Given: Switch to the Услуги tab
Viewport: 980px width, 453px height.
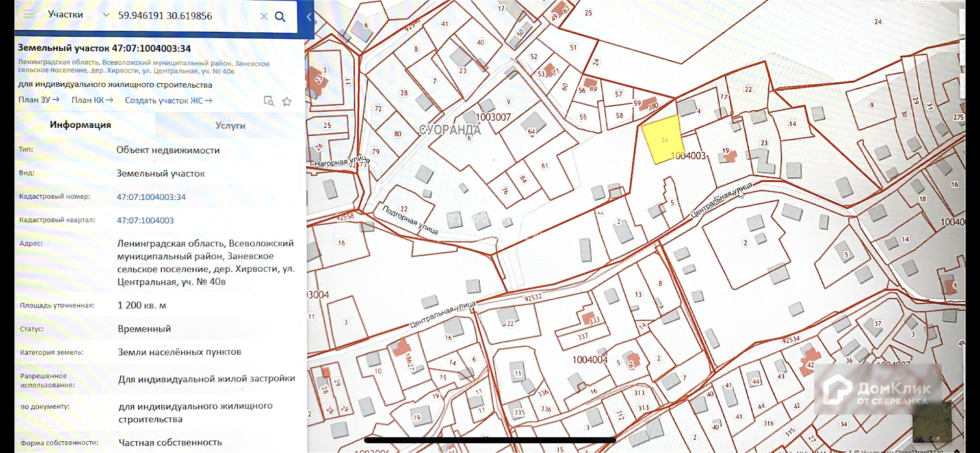Looking at the screenshot, I should (x=230, y=126).
